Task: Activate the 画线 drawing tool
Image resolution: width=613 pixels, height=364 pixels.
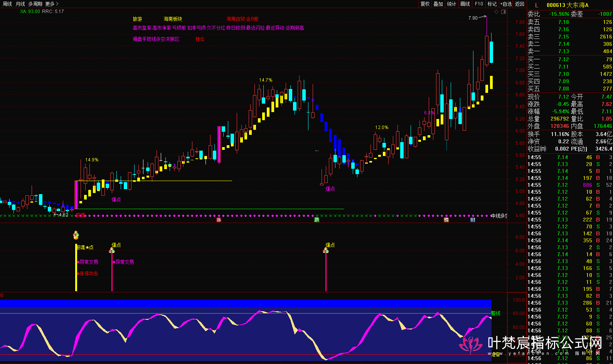Action: tap(465, 4)
